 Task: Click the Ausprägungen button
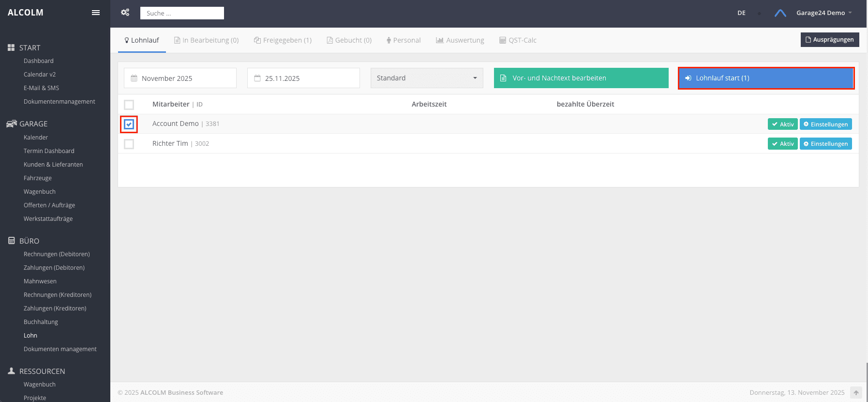coord(830,40)
